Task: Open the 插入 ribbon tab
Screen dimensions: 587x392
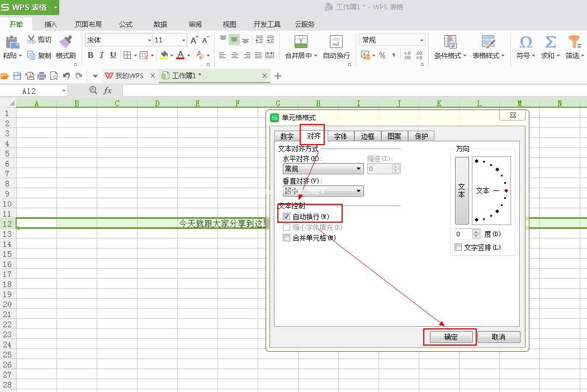Action: [51, 24]
